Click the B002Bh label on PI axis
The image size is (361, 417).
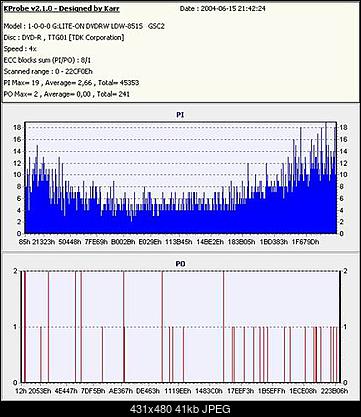(x=123, y=242)
